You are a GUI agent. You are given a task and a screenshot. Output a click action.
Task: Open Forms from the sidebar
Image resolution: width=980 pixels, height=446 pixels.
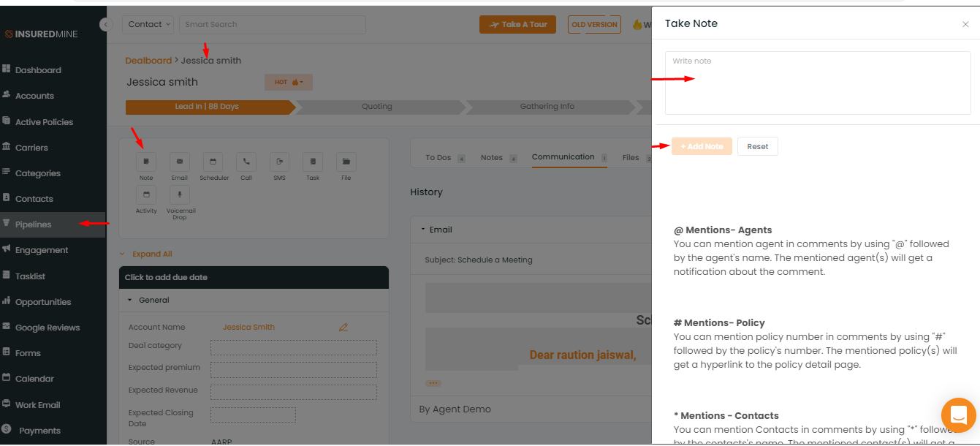[28, 353]
